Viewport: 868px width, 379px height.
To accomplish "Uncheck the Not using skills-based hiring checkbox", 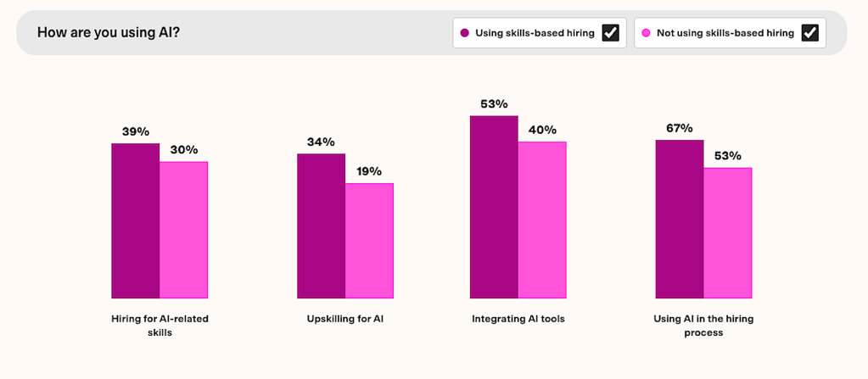I will [809, 33].
